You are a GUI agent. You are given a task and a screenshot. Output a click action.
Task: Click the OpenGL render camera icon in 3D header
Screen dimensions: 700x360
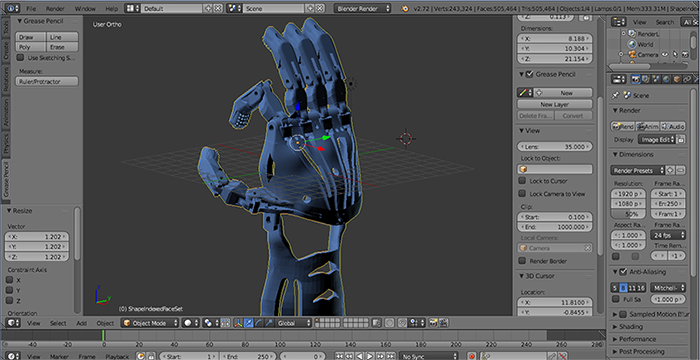tap(433, 322)
